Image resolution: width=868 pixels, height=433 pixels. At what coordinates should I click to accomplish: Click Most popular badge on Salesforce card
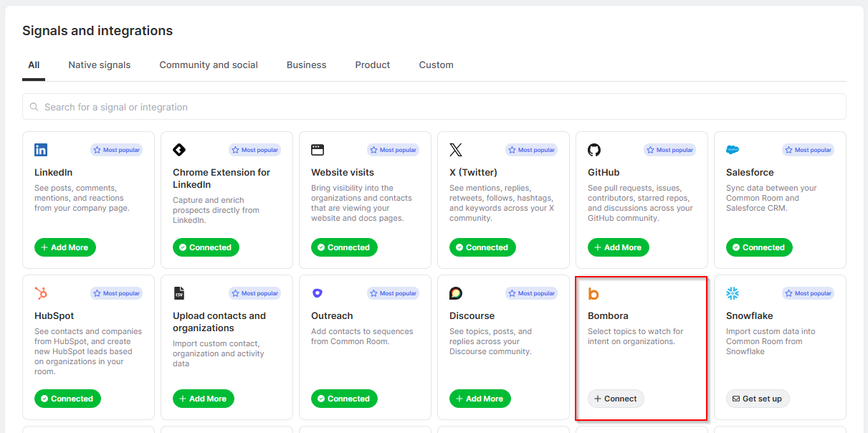click(x=808, y=150)
